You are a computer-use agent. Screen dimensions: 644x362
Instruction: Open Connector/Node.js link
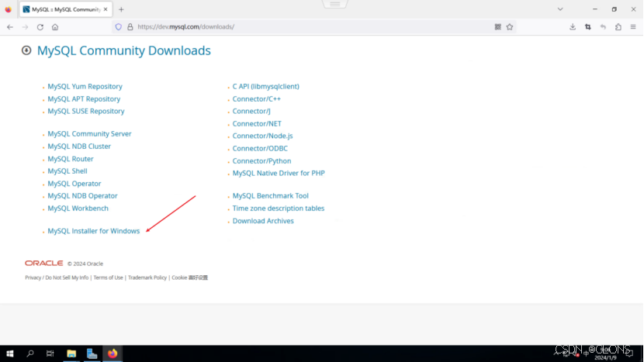coord(262,136)
